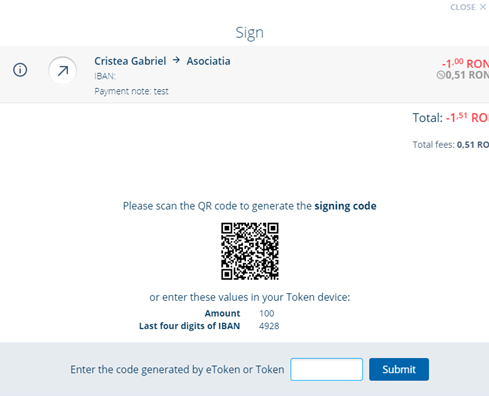
Task: Click the Amount value 100
Action: point(267,313)
